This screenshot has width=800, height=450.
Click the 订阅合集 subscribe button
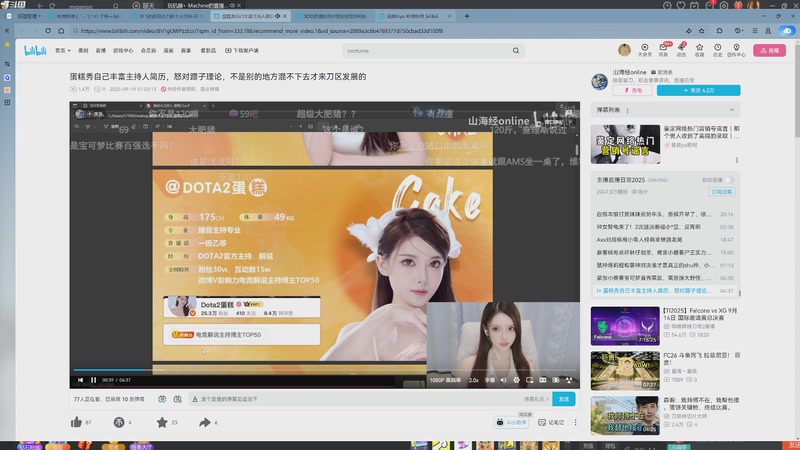tap(721, 192)
